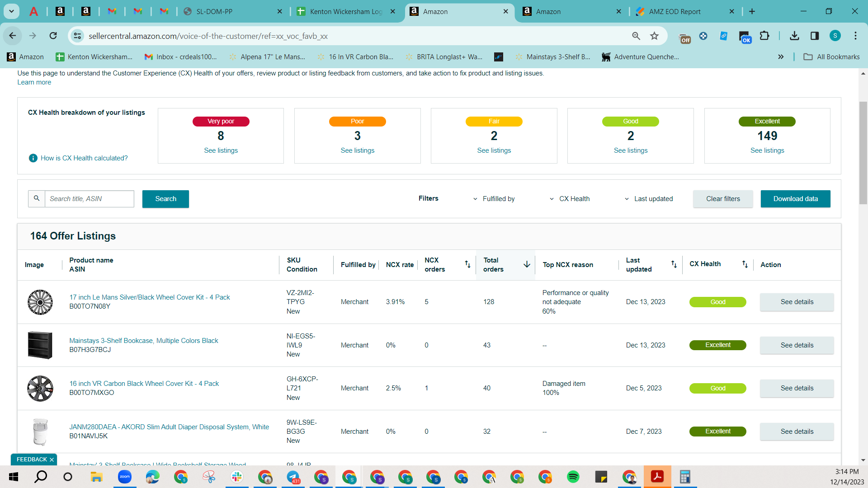Bookmark this page with the star icon
The height and width of the screenshot is (488, 868).
click(x=654, y=36)
